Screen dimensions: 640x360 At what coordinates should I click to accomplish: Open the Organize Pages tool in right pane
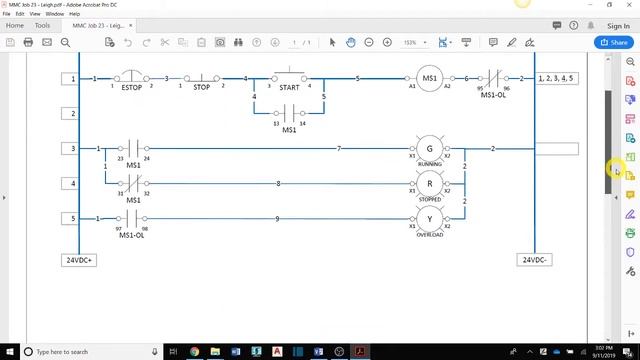pos(630,119)
